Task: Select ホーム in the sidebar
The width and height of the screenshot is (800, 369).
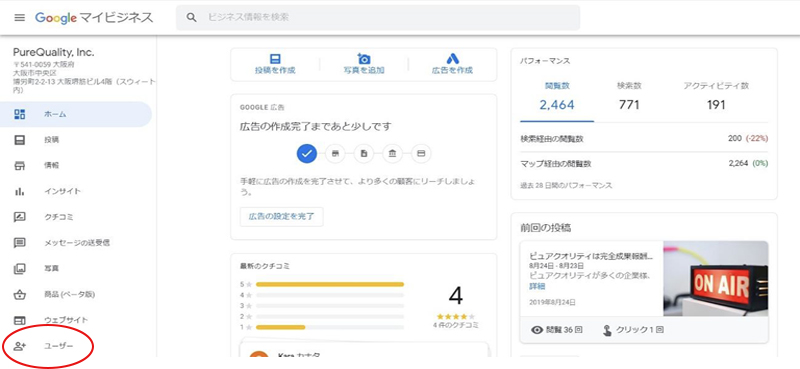Action: click(x=76, y=114)
